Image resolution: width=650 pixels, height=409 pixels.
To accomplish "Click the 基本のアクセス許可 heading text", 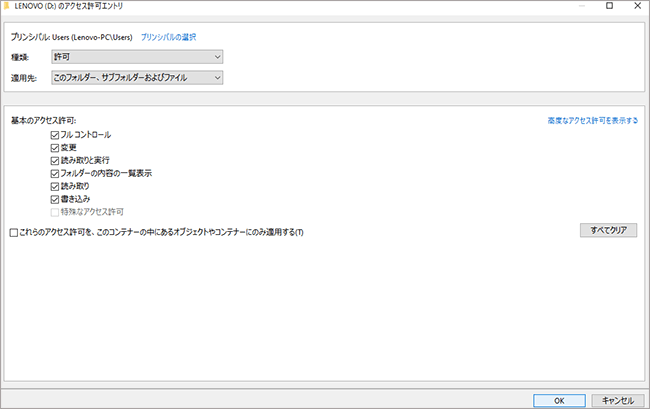I will pos(44,121).
